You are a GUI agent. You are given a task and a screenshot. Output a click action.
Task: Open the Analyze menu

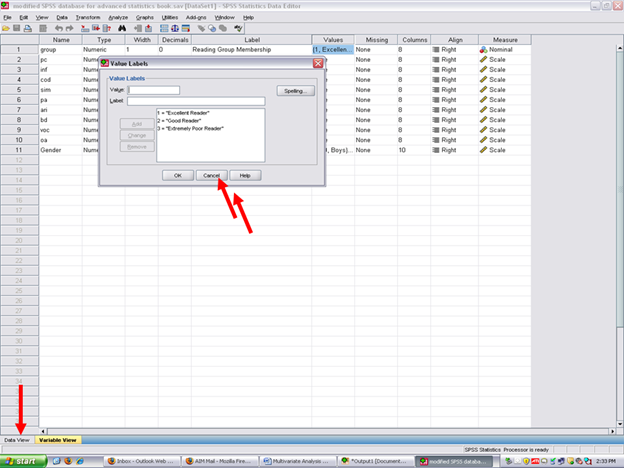click(x=117, y=17)
